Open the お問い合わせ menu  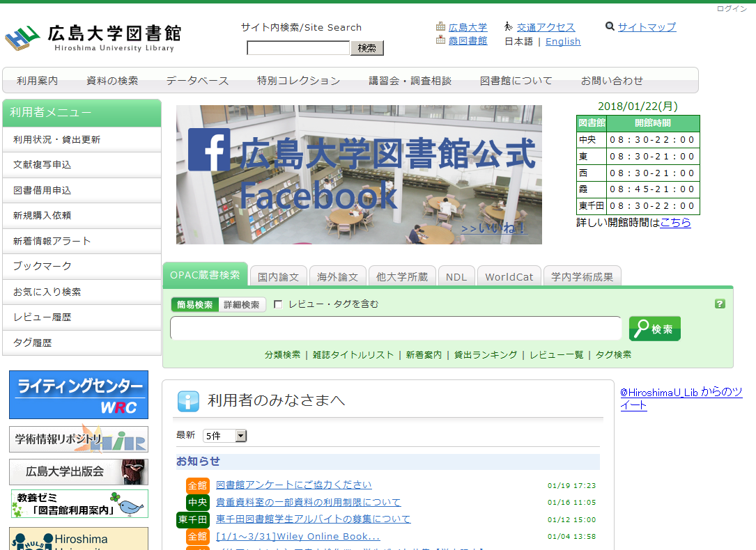click(612, 81)
